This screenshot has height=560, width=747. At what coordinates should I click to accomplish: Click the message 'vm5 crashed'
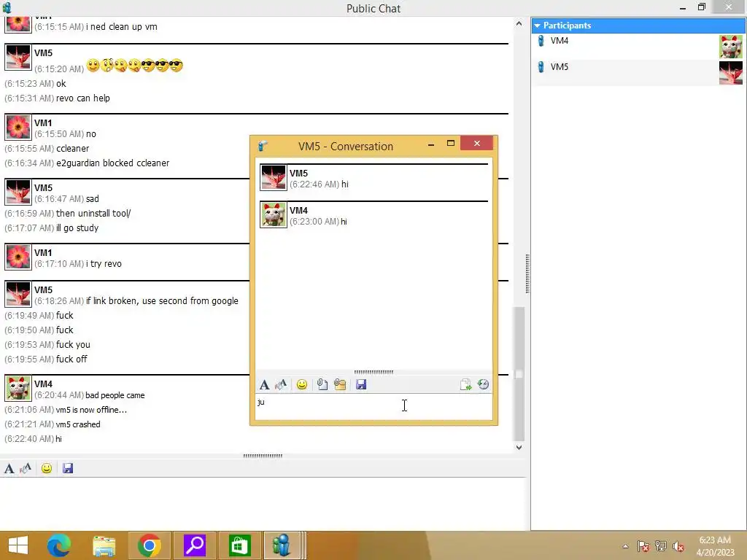click(78, 424)
